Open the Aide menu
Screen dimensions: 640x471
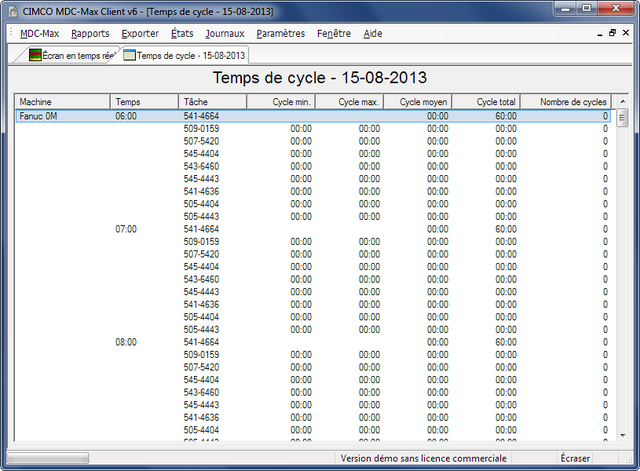point(373,33)
